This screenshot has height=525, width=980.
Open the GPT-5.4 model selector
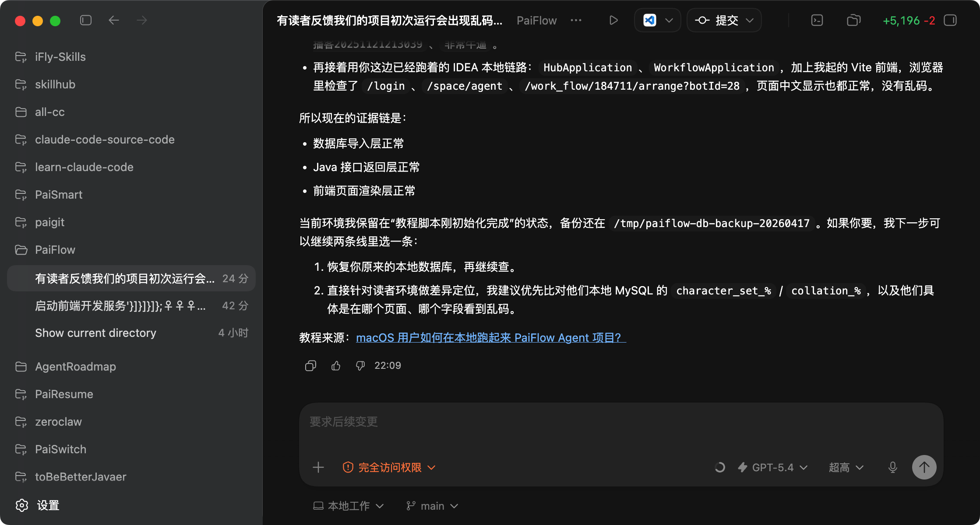click(x=773, y=467)
